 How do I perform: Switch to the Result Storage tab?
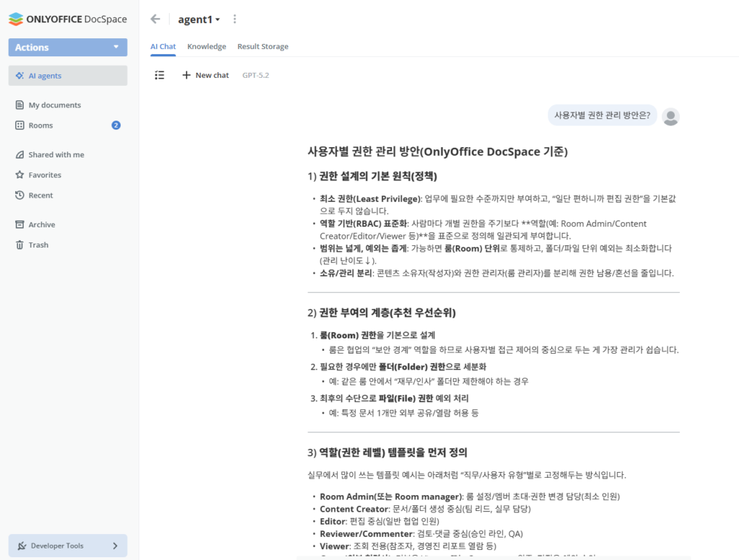[x=263, y=46]
